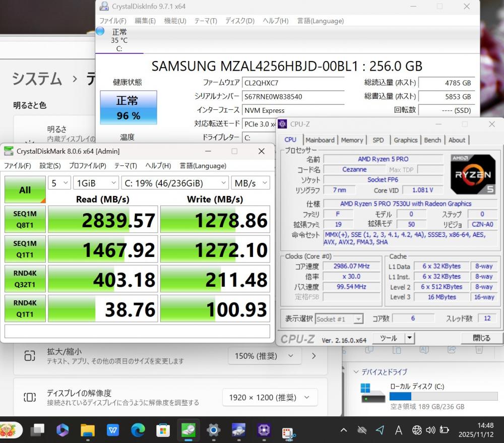Open Task View from the taskbar
The image size is (504, 443).
click(x=38, y=430)
